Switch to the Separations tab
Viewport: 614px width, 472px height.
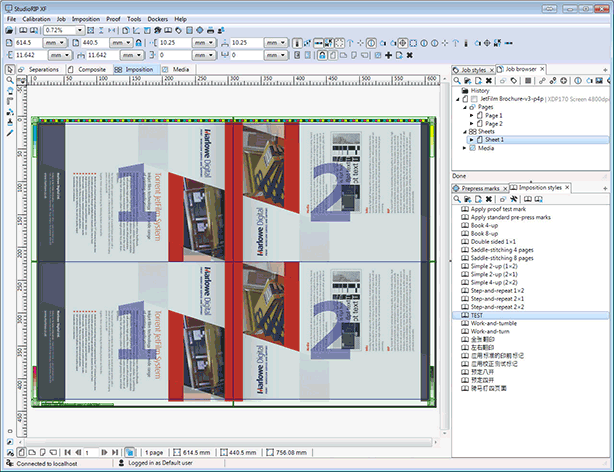tap(39, 70)
